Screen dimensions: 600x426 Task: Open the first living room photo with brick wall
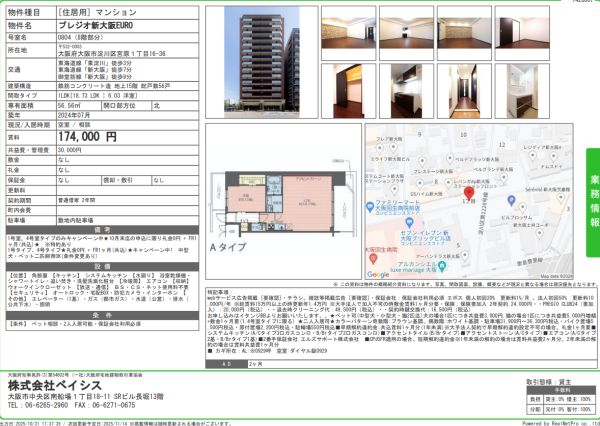(348, 33)
